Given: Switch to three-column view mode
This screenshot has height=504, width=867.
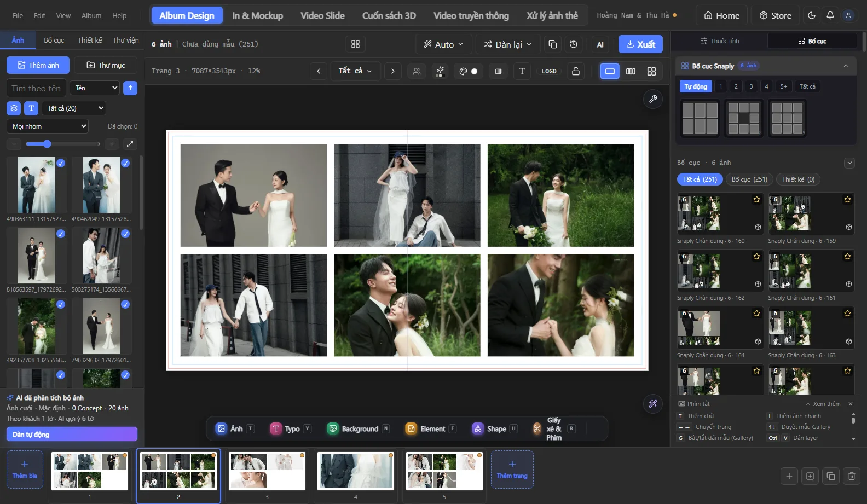Looking at the screenshot, I should (631, 71).
